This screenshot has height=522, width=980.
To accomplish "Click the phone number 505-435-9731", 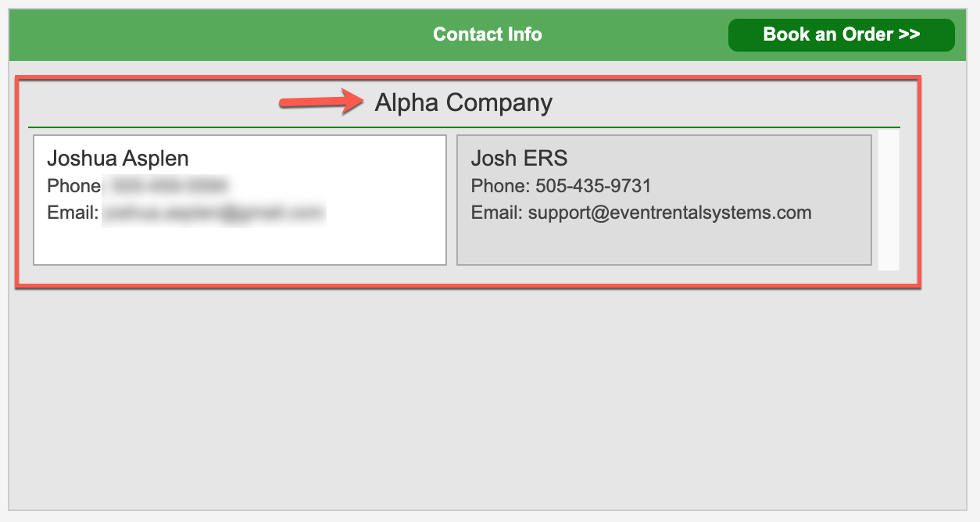I will 593,186.
